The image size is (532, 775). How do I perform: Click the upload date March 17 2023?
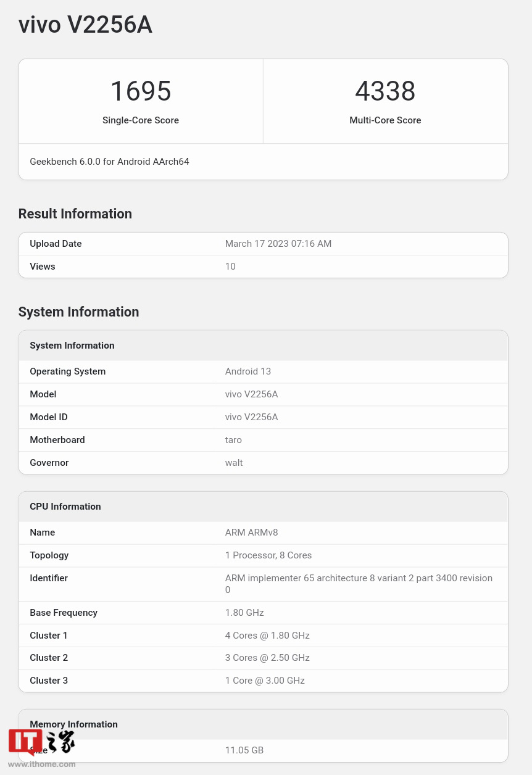[x=278, y=244]
